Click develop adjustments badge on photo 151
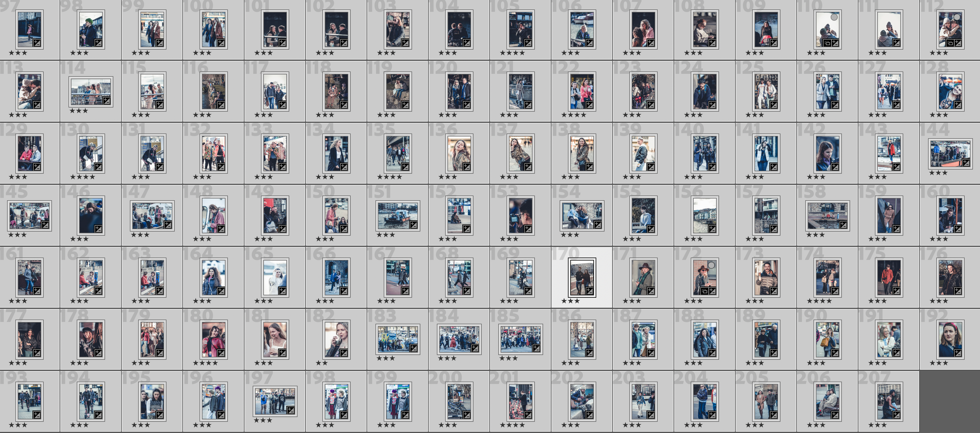 [413, 225]
